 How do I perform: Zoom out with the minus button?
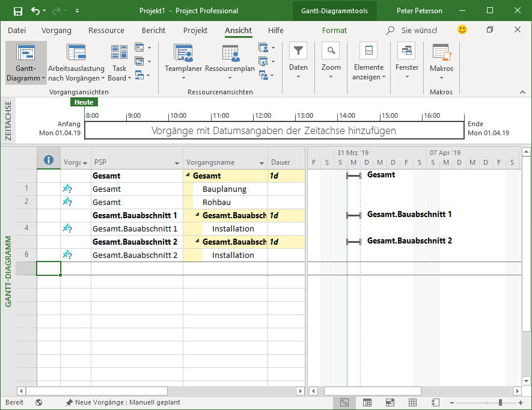click(x=452, y=403)
